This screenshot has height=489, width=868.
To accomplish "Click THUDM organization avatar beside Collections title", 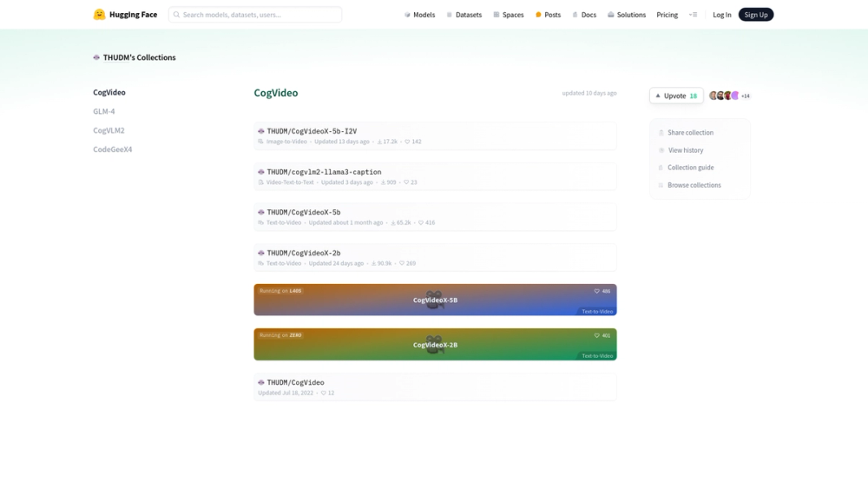I will pyautogui.click(x=96, y=57).
